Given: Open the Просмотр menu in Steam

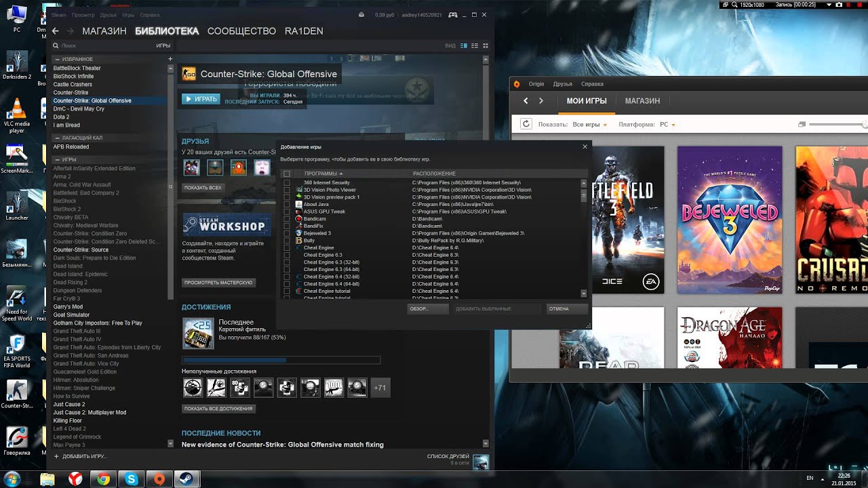Looking at the screenshot, I should coord(83,14).
